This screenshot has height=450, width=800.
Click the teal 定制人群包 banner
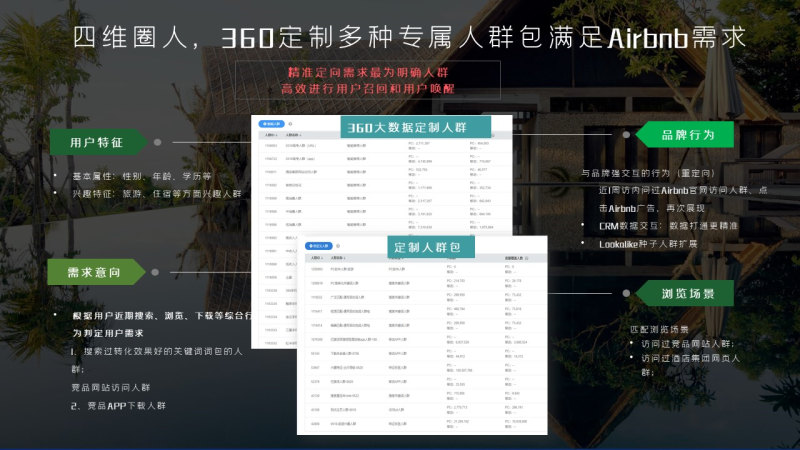[x=431, y=247]
